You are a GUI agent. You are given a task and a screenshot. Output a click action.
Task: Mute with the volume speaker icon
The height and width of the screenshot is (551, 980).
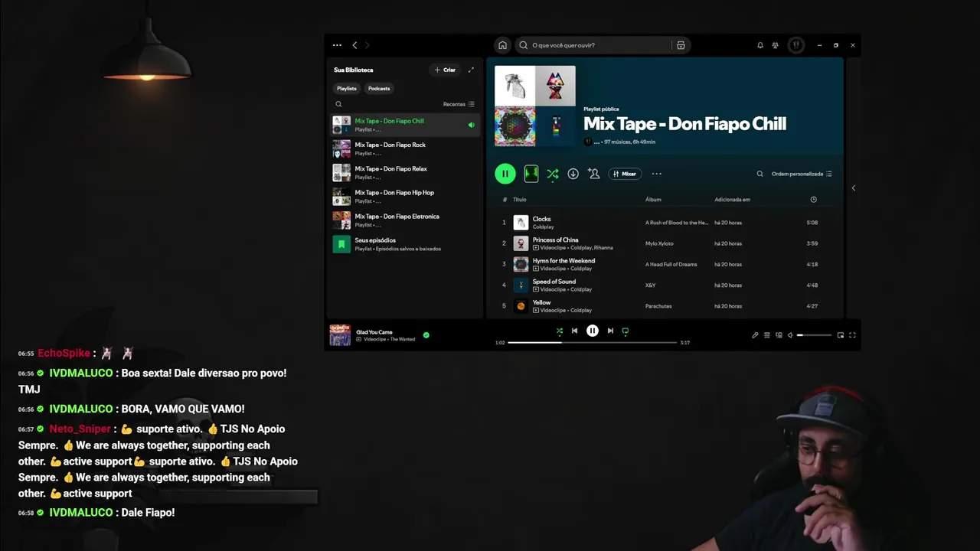click(791, 335)
